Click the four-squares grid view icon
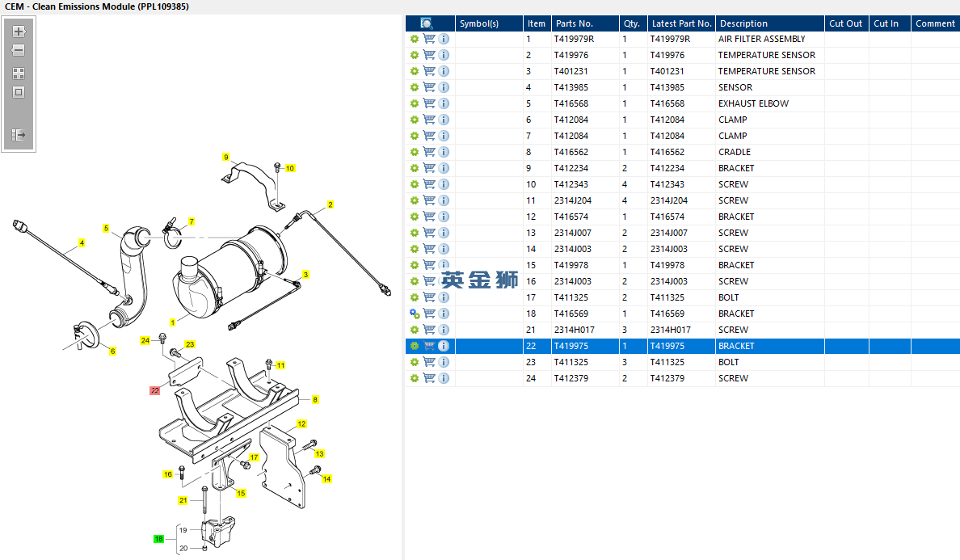The height and width of the screenshot is (560, 960). 19,73
